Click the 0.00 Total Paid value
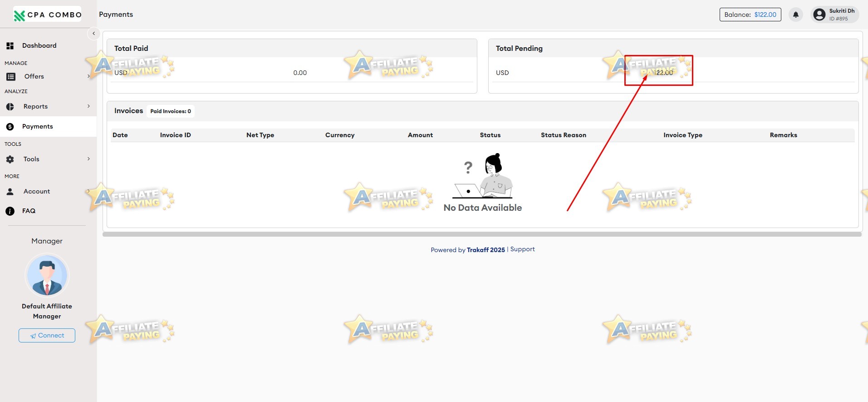This screenshot has height=402, width=868. point(300,73)
